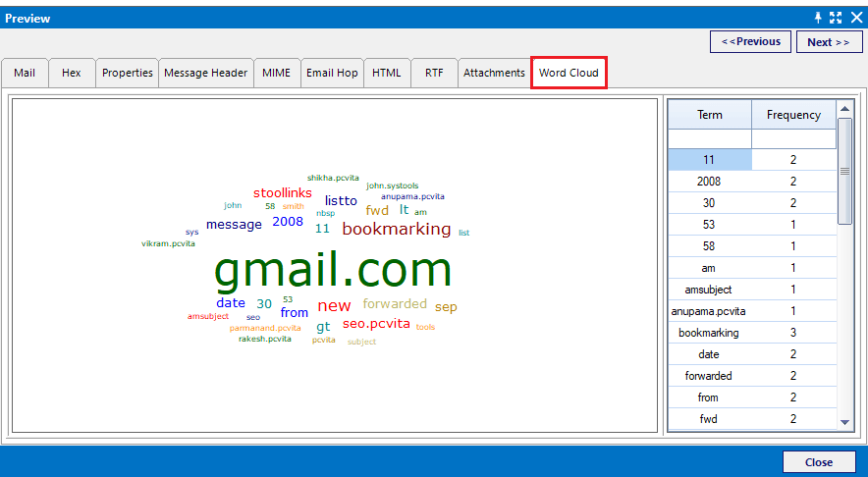Click the Term filter input box
The height and width of the screenshot is (477, 868).
pos(710,138)
